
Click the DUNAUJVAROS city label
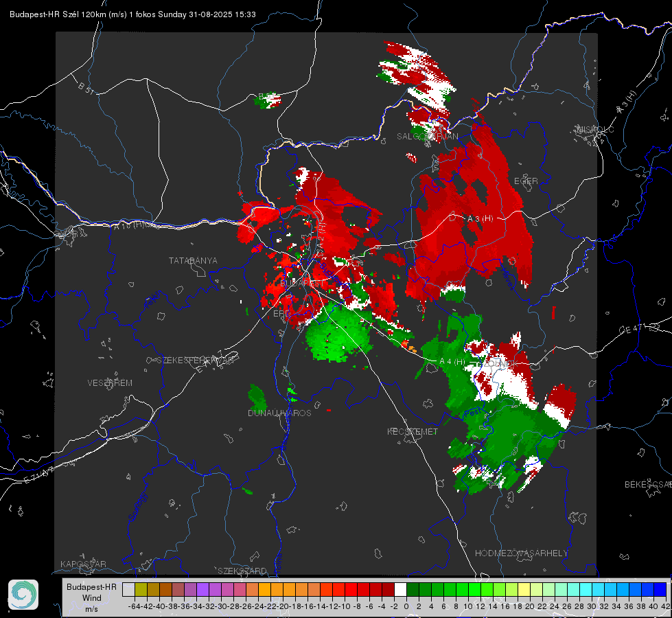(x=279, y=413)
